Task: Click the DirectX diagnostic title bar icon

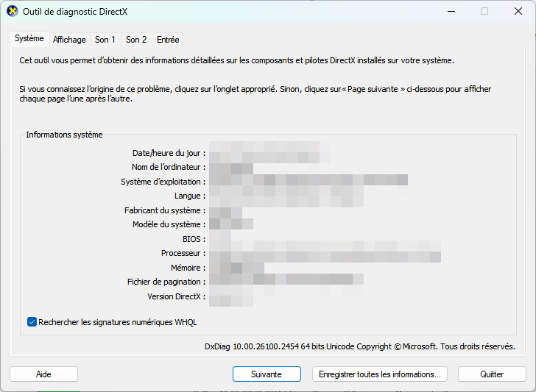Action: (x=12, y=11)
